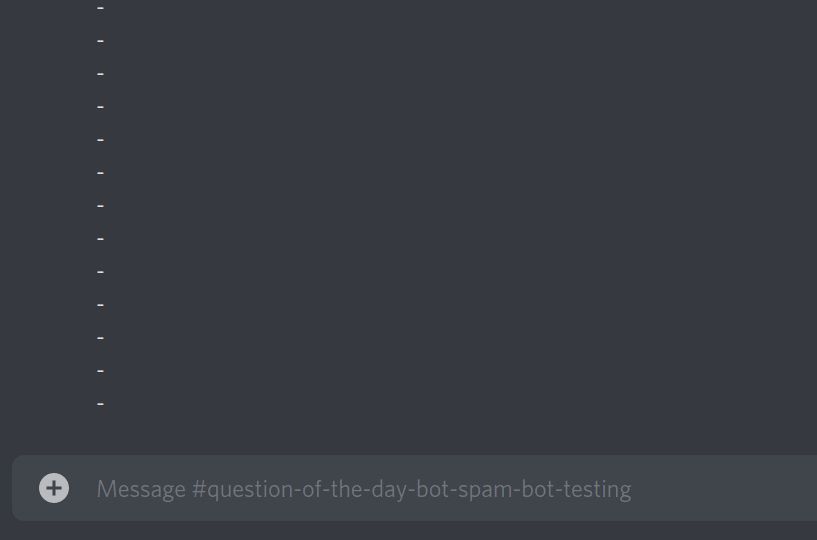Click the word Message in the input placeholder
The width and height of the screenshot is (817, 540).
[141, 489]
